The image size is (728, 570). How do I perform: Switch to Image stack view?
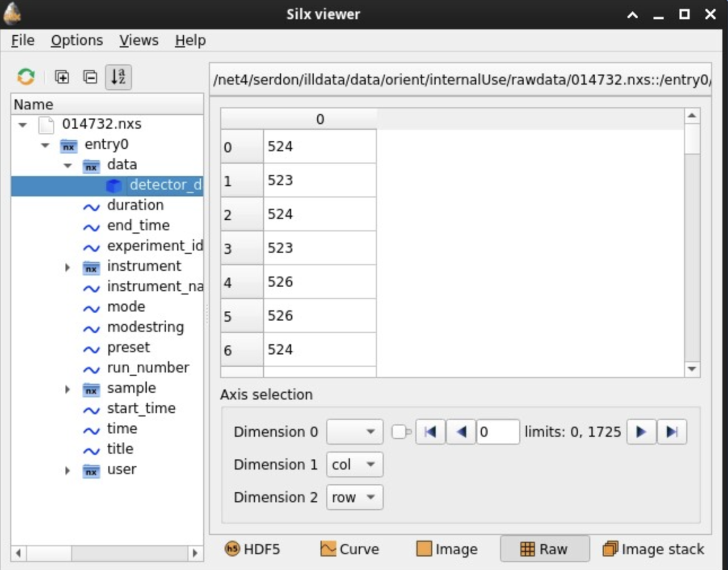tap(654, 549)
